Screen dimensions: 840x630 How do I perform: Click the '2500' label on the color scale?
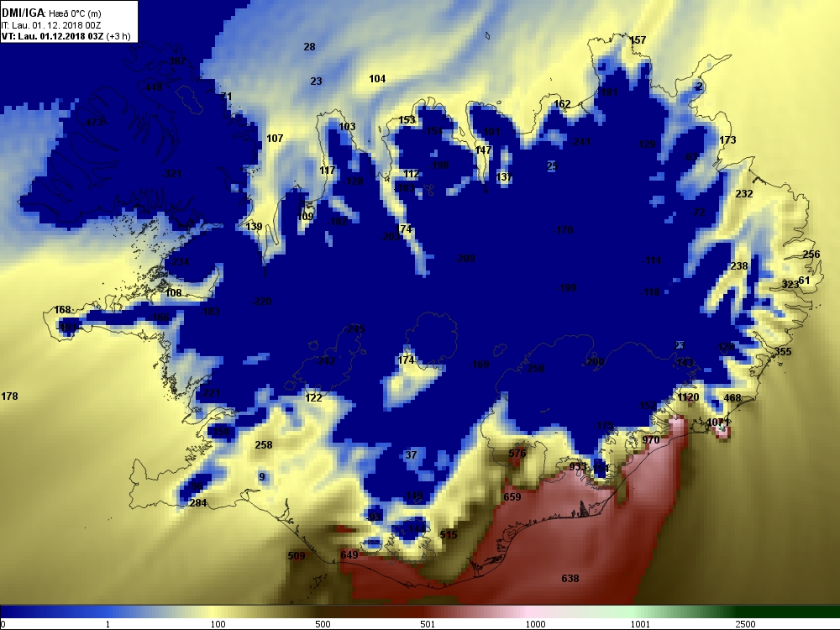click(x=745, y=624)
